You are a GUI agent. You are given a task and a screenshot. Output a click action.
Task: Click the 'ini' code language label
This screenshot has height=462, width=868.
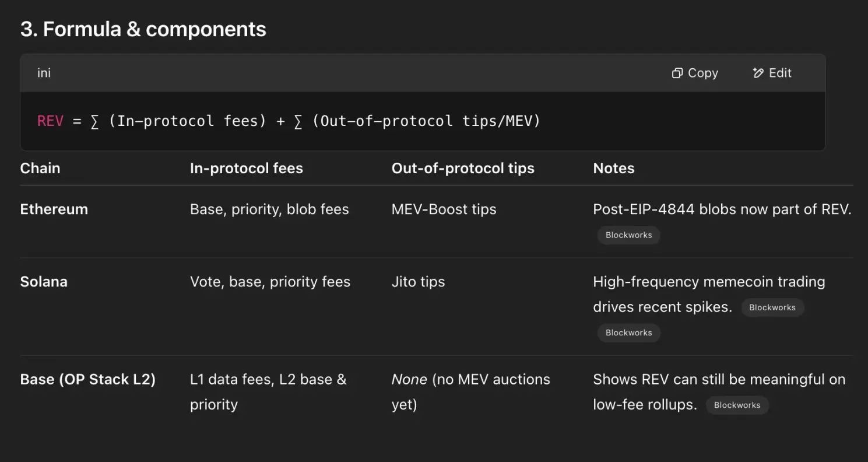click(x=44, y=73)
